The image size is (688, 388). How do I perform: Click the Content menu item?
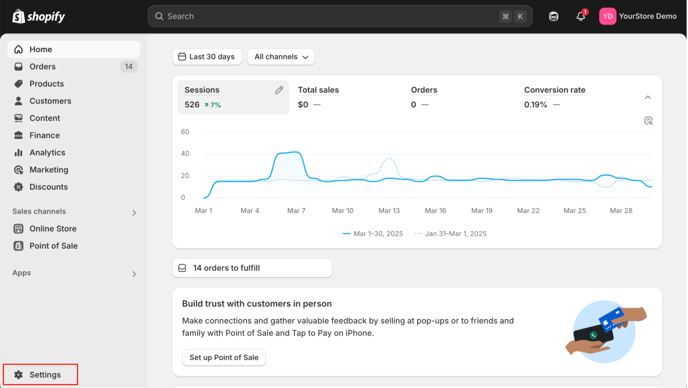click(x=74, y=118)
